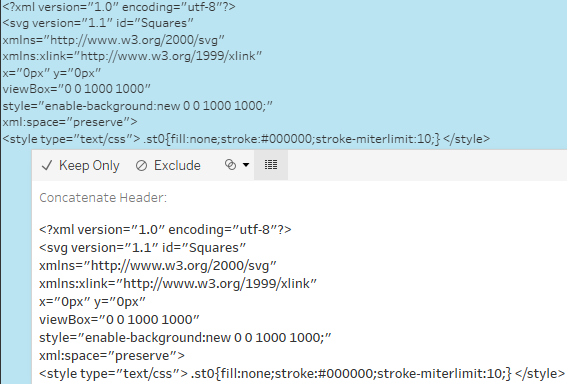Viewport: 567px width, 384px height.
Task: Click highlighted line 'viewBox="0 0 1000 1000"'
Action: pos(76,89)
